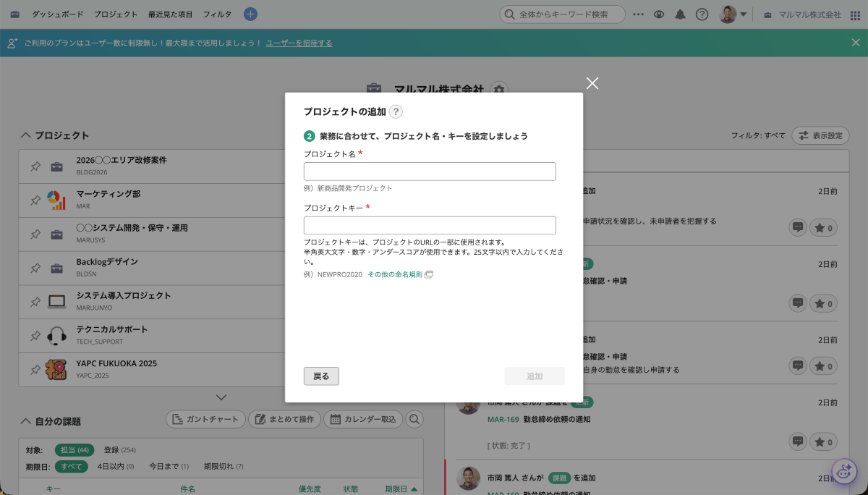The image size is (868, 495).
Task: Comment on the MAR-169 完了 activity update
Action: (798, 441)
